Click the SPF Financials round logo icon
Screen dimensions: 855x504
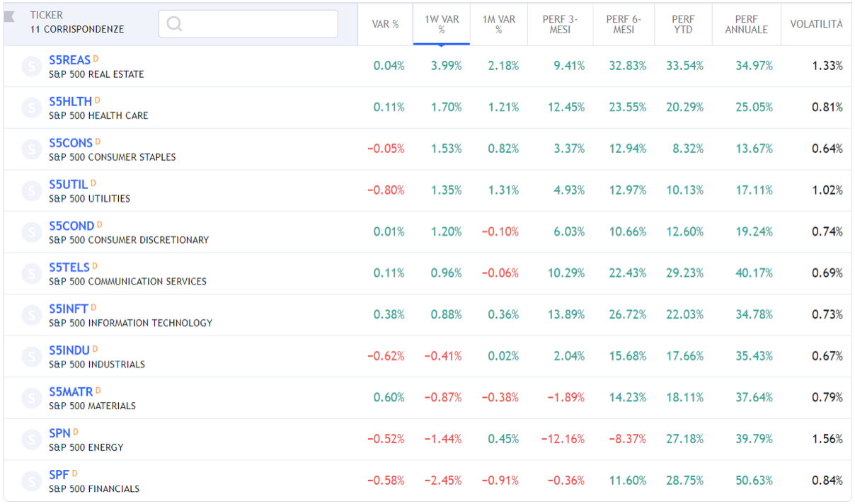[x=32, y=481]
